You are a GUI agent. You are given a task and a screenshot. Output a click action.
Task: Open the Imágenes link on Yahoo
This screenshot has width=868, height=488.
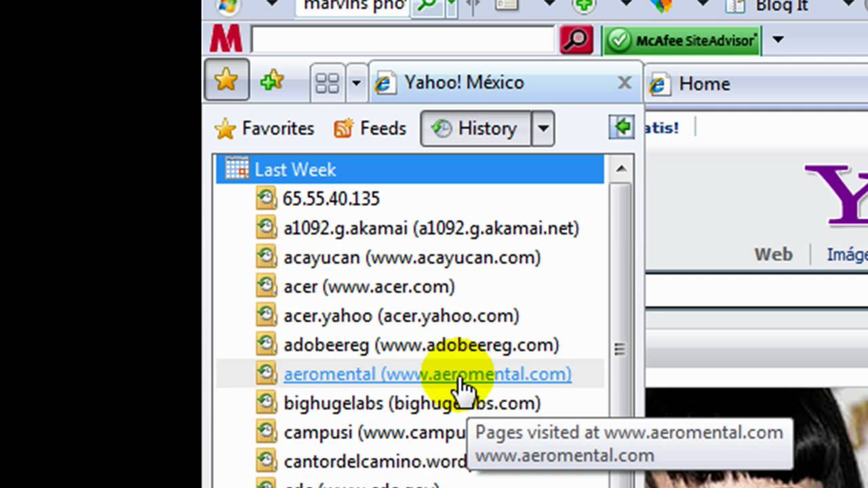coord(847,254)
